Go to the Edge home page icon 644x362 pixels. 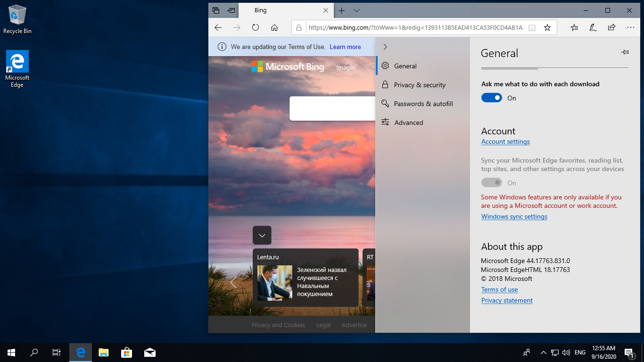[x=274, y=28]
